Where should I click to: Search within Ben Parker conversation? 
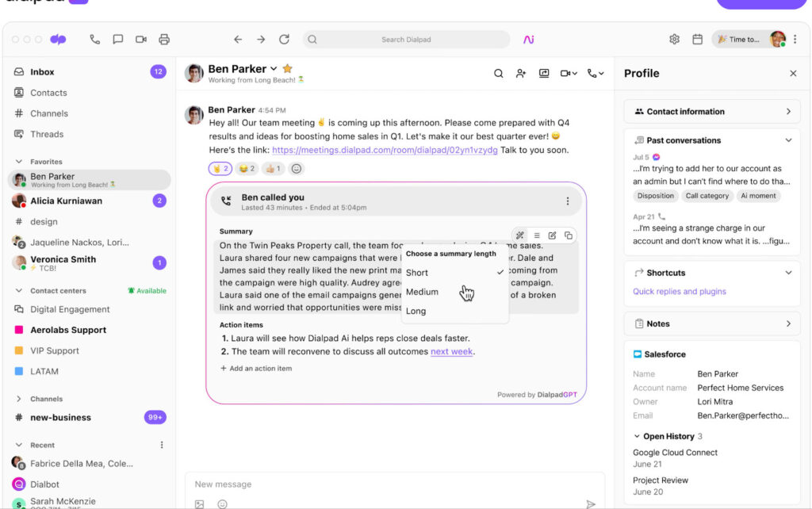[499, 73]
